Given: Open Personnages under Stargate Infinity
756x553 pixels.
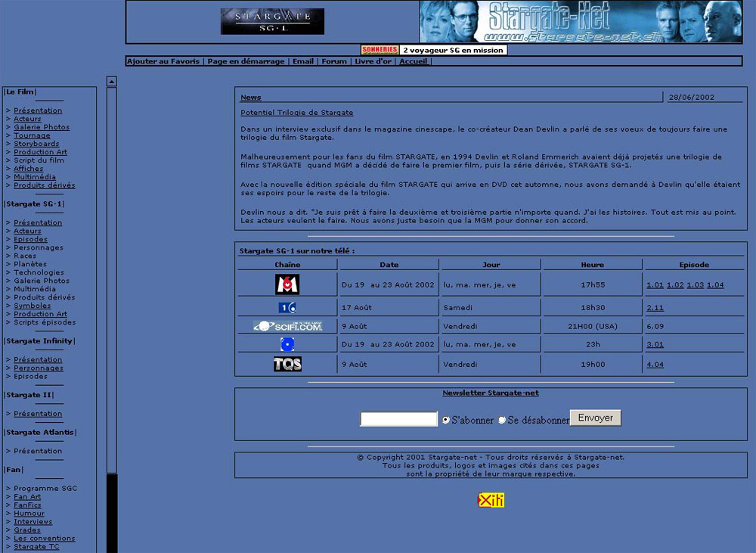Looking at the screenshot, I should tap(39, 368).
